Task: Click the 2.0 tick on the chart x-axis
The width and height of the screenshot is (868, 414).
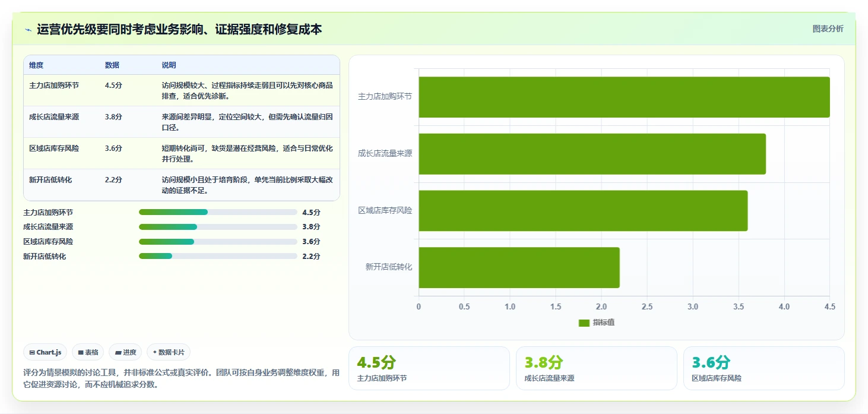Action: pyautogui.click(x=601, y=306)
